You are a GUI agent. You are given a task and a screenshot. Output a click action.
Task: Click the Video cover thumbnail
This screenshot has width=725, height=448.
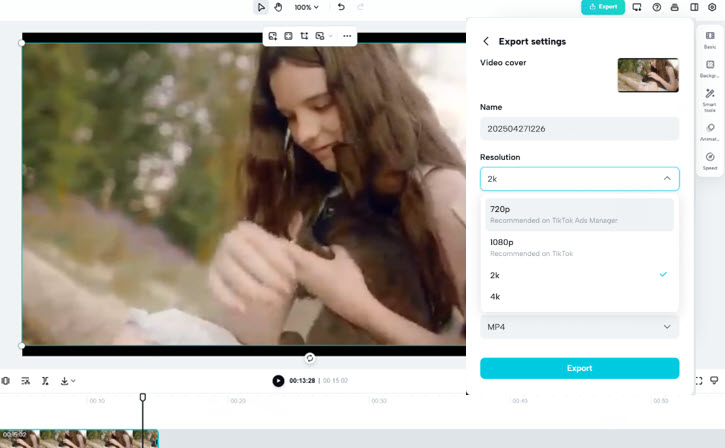pyautogui.click(x=648, y=75)
